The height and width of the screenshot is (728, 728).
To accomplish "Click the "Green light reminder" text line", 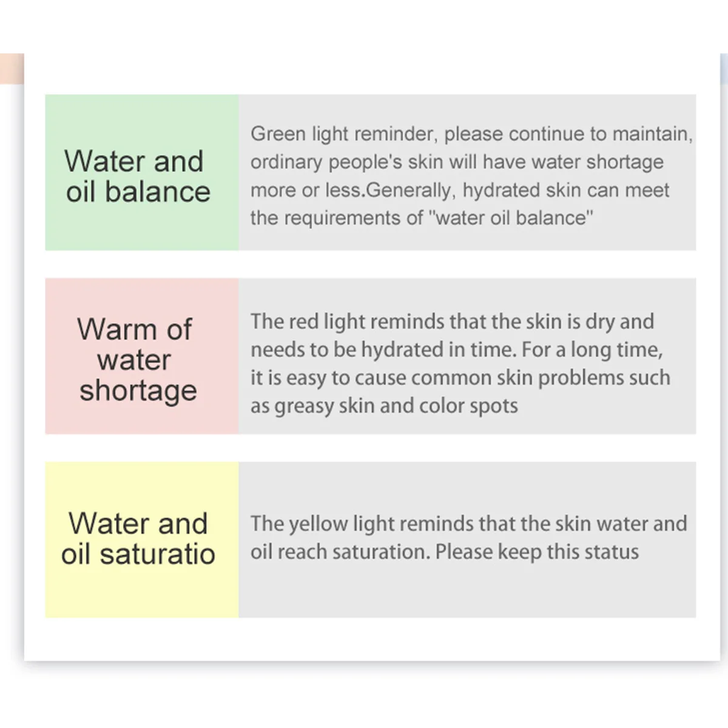I will click(471, 134).
